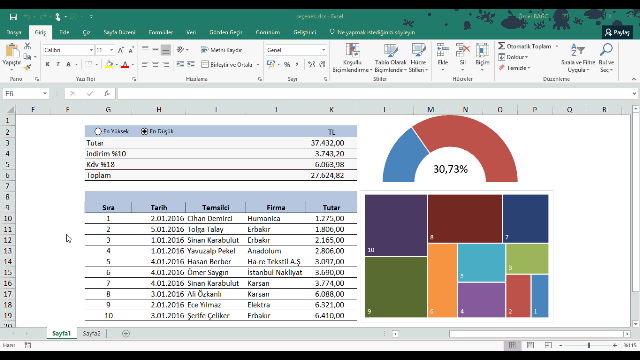Click the decrease decimal icon

(x=322, y=64)
